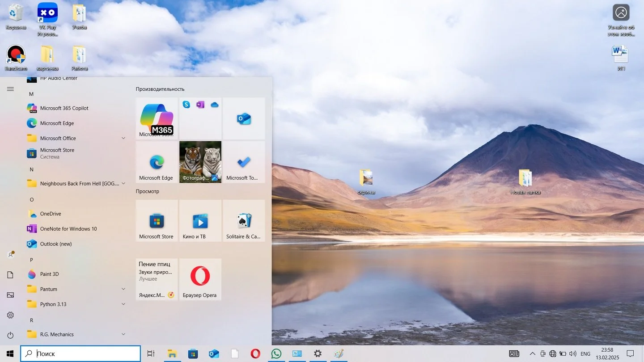Show hidden tray icons chevron
Screen dimensions: 644x362
532,354
